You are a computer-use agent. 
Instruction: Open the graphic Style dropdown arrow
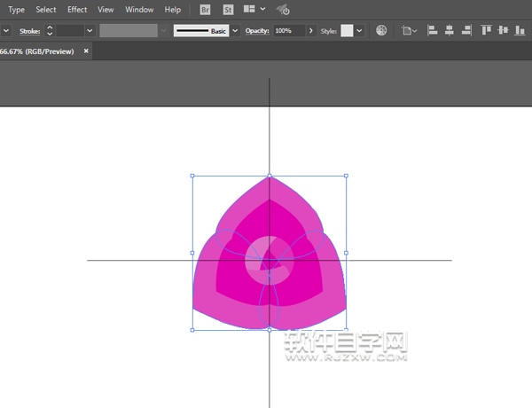click(x=359, y=30)
